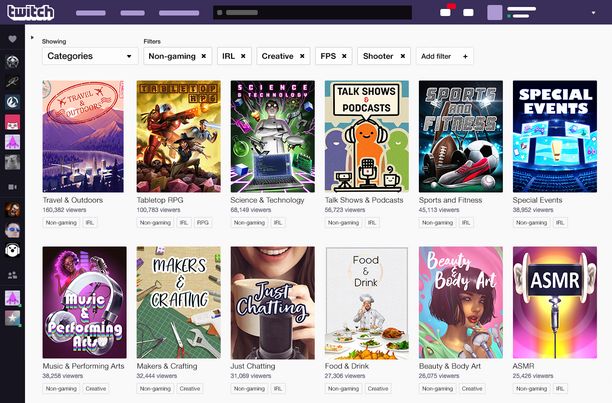Open the Food & Drink cover art

click(366, 302)
